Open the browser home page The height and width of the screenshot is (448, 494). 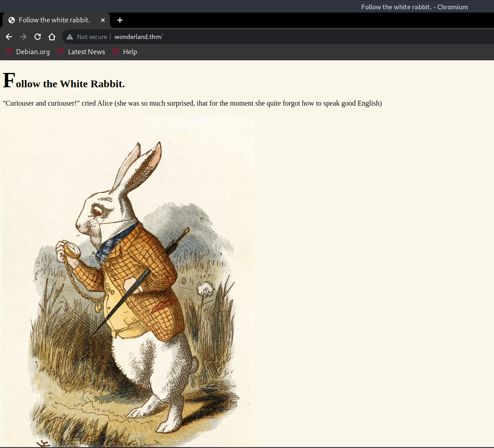point(52,37)
